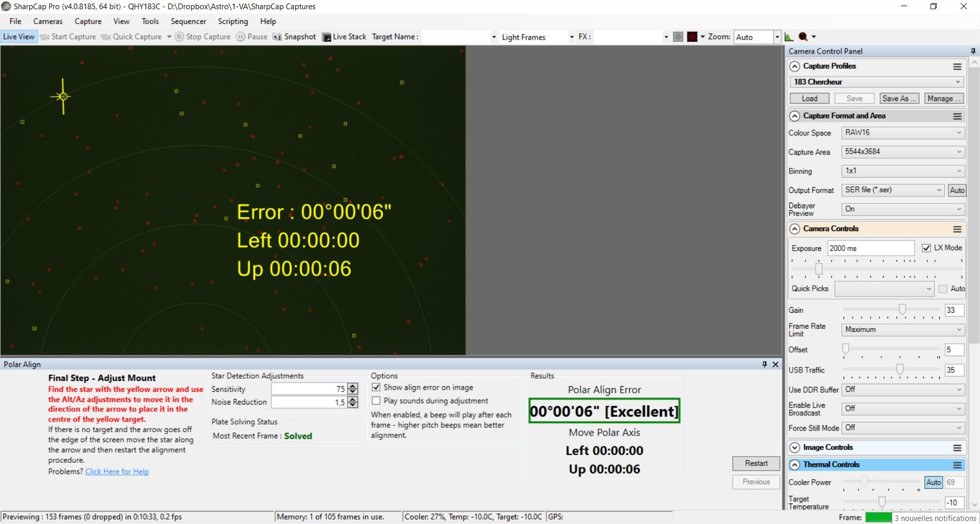Increase Sensitivity with the up arrow
The width and height of the screenshot is (980, 524).
click(353, 386)
